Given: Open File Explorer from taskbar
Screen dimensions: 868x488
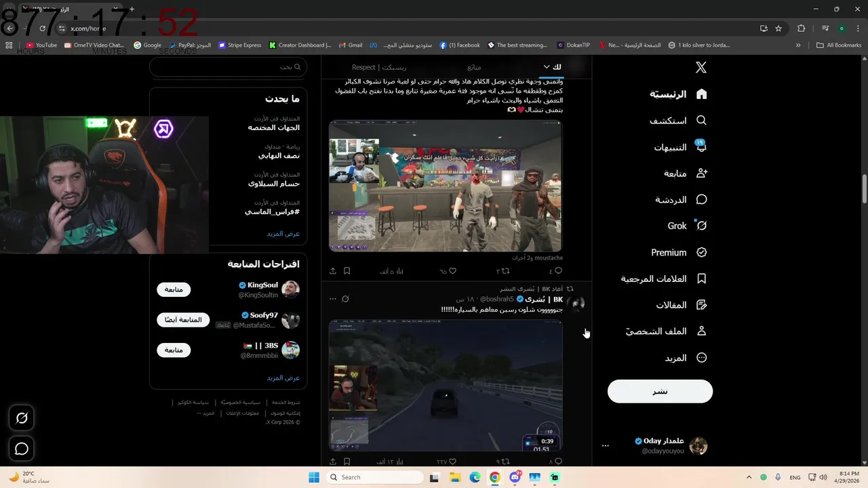Looking at the screenshot, I should pyautogui.click(x=455, y=477).
